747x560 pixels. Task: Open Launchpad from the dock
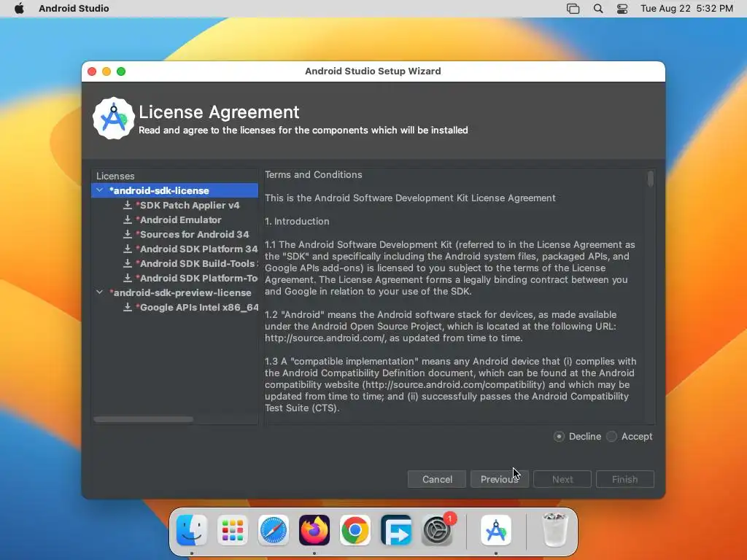coord(233,530)
